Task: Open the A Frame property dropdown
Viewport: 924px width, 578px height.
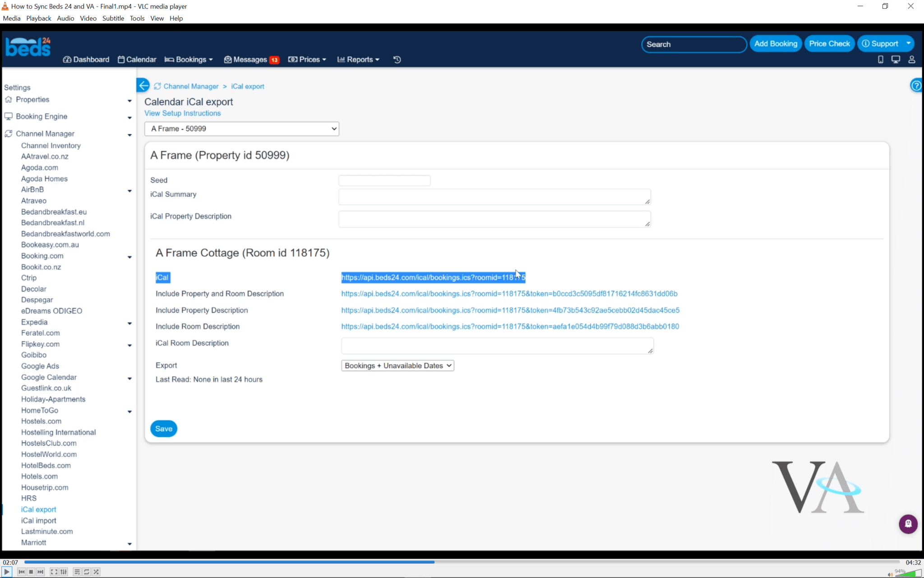Action: point(241,129)
